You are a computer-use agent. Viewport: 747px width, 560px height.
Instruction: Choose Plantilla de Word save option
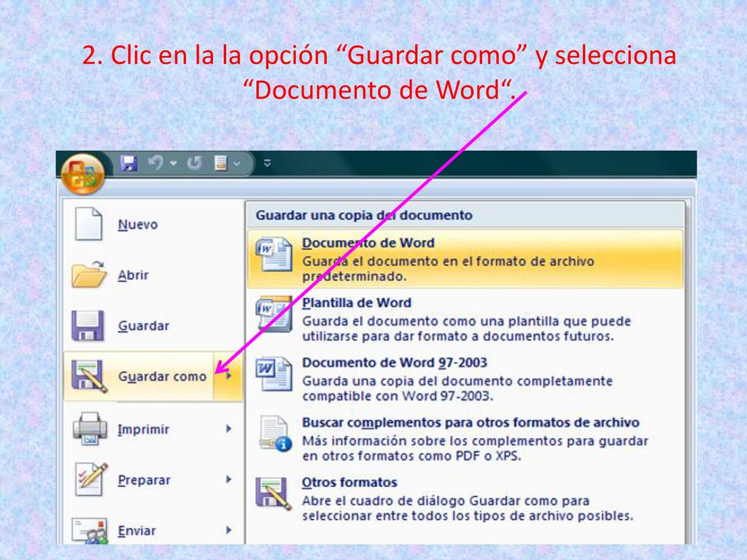[x=465, y=319]
